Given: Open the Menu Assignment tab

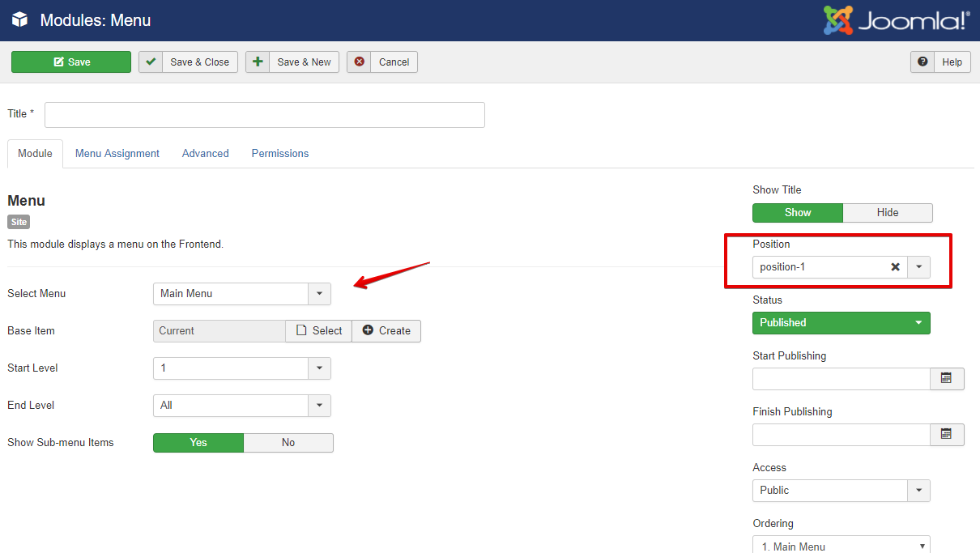Looking at the screenshot, I should (117, 153).
